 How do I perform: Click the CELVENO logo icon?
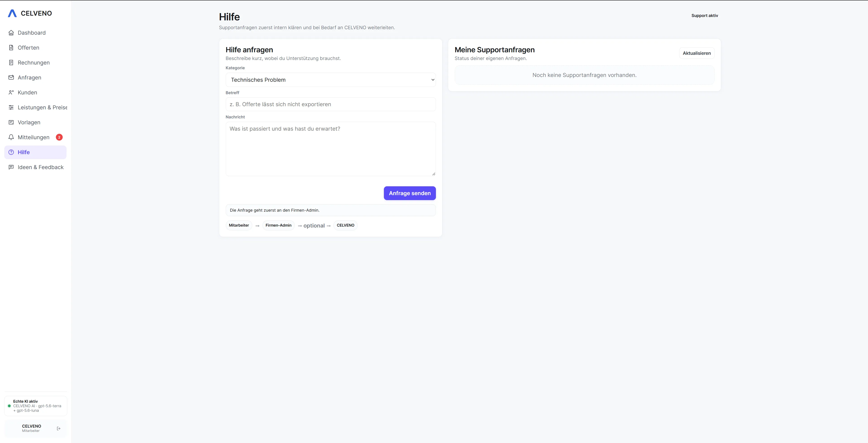click(x=12, y=13)
